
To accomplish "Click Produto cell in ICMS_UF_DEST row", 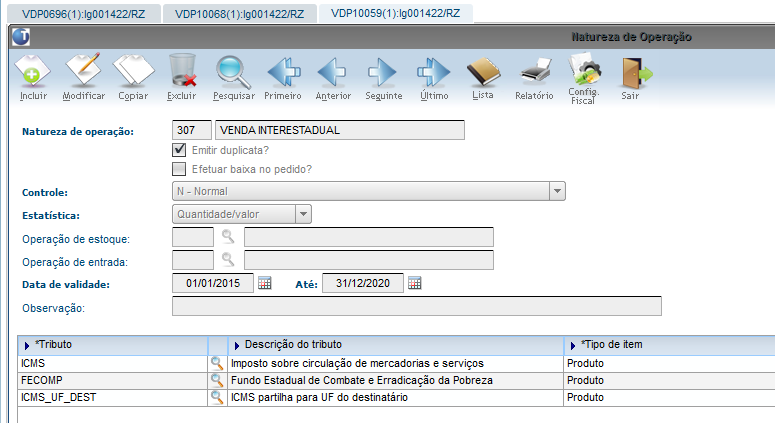I will (x=669, y=397).
